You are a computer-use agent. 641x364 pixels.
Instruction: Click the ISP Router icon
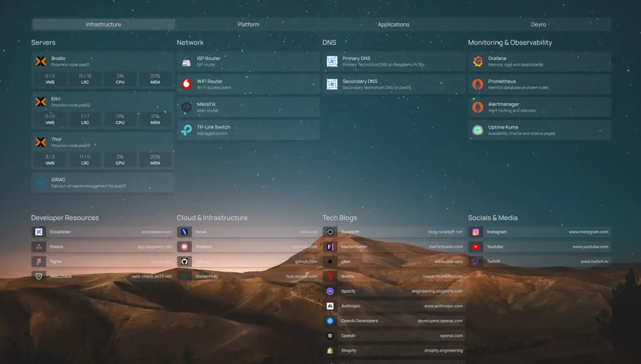coord(186,61)
